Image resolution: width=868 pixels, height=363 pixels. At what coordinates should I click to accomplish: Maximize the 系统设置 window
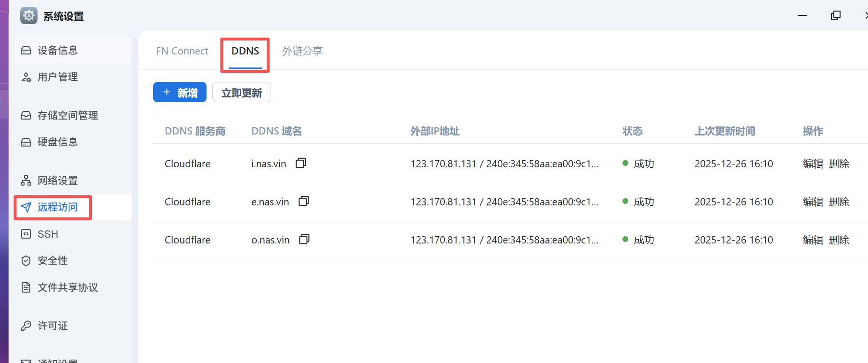[836, 15]
